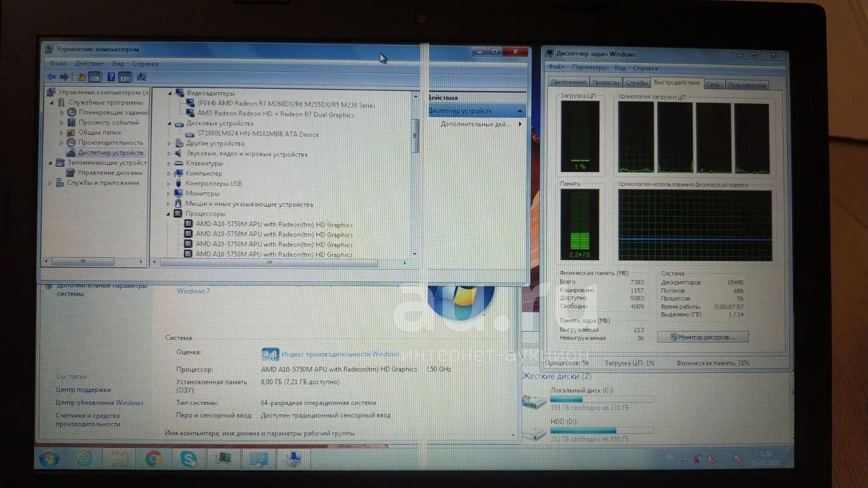The width and height of the screenshot is (868, 488).
Task: Click the scan for hardware changes toolbar icon
Action: pos(142,77)
